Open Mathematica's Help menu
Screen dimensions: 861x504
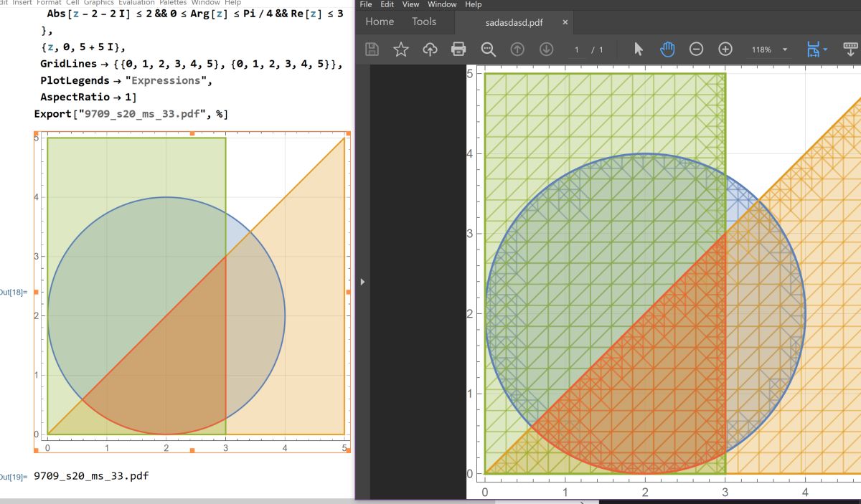pyautogui.click(x=232, y=3)
